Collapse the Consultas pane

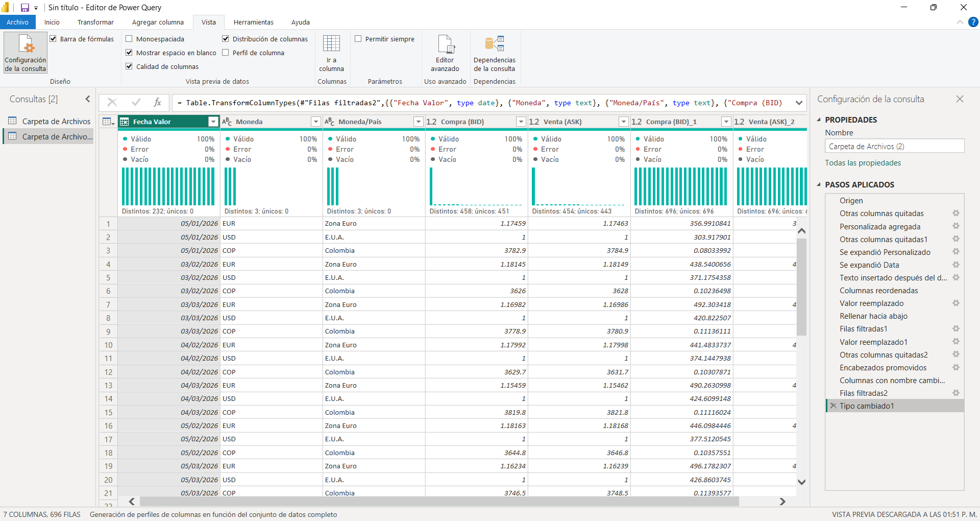pos(88,99)
